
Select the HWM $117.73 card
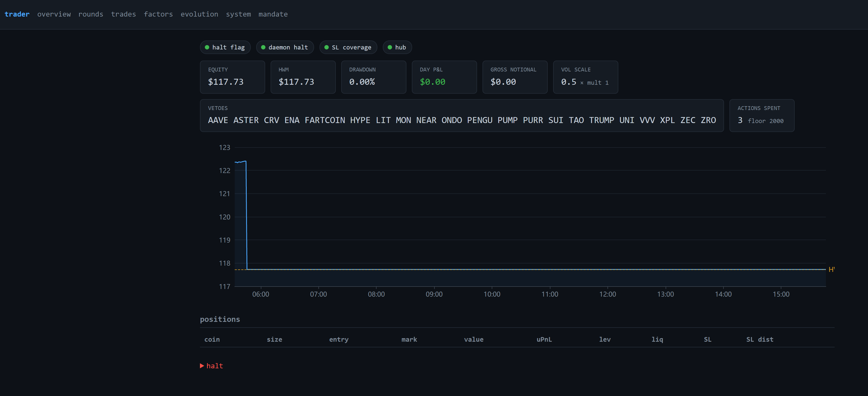pyautogui.click(x=303, y=77)
